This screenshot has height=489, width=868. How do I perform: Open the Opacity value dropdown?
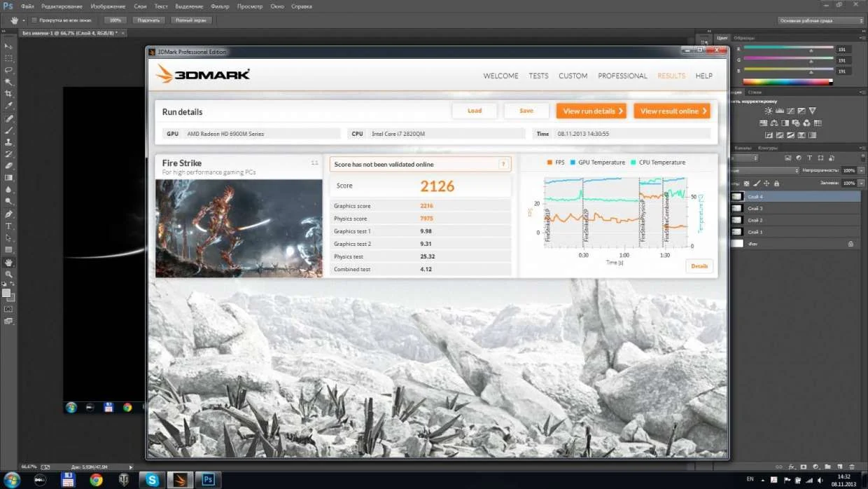pos(862,170)
